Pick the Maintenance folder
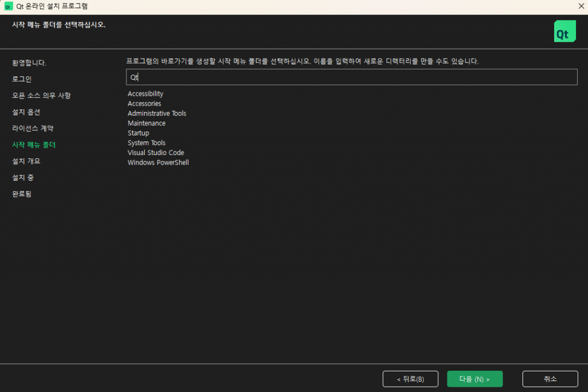The width and height of the screenshot is (588, 392). pos(146,123)
